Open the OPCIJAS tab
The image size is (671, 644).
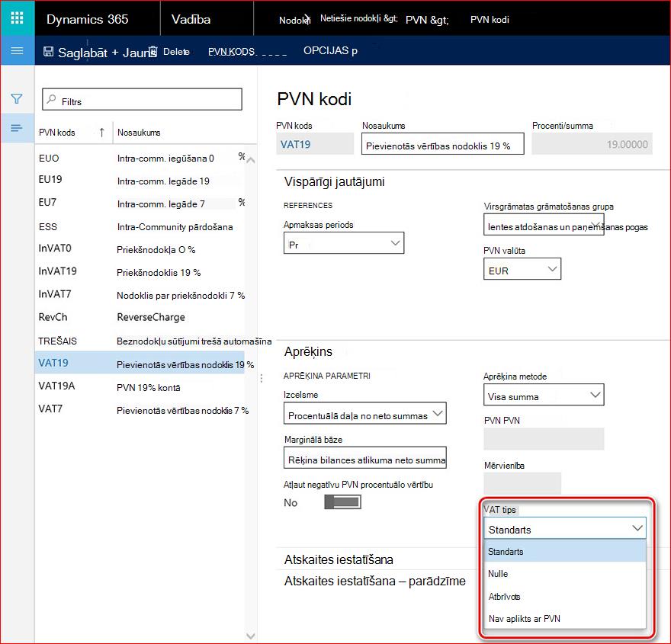coord(330,50)
